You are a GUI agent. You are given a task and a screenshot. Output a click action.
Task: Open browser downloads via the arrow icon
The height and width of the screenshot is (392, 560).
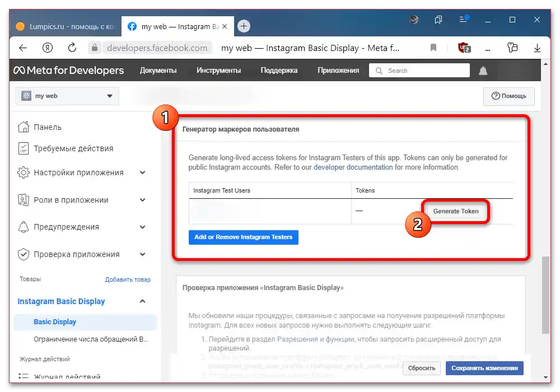point(537,48)
